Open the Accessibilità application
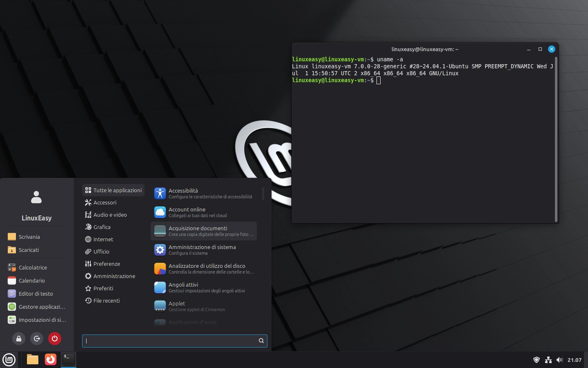The width and height of the screenshot is (588, 368). pos(204,193)
